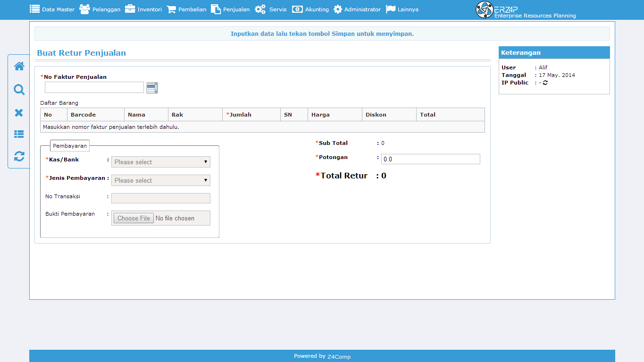Click the 'No file chosen' text

coord(175,219)
